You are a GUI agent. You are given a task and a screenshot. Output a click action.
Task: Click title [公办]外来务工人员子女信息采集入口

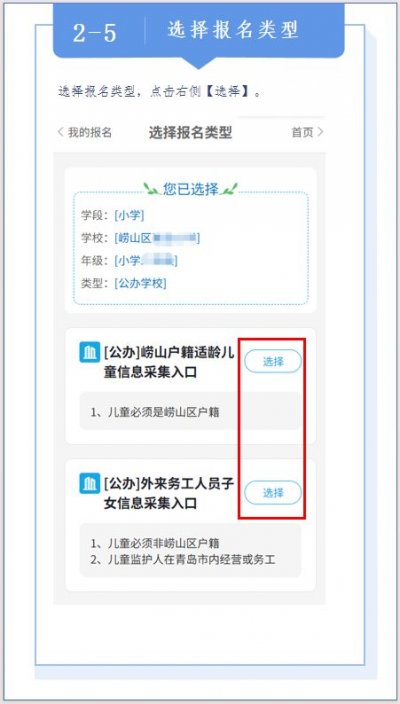pyautogui.click(x=169, y=493)
